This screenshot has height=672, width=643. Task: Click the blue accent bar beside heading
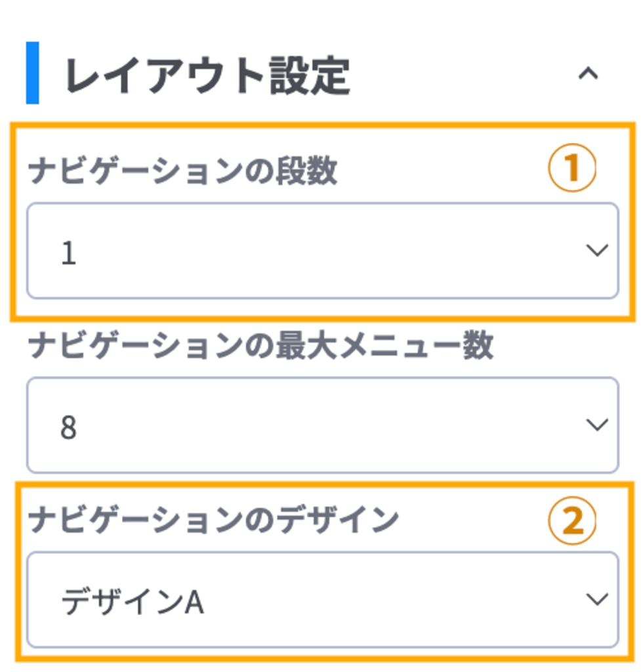tap(32, 73)
